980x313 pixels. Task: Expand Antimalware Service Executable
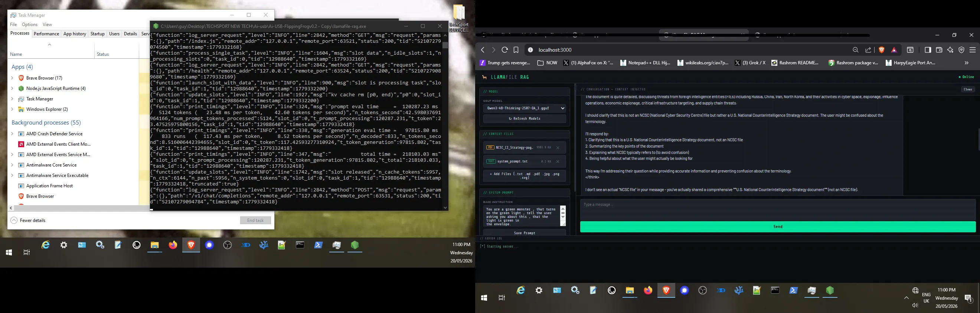coord(12,175)
